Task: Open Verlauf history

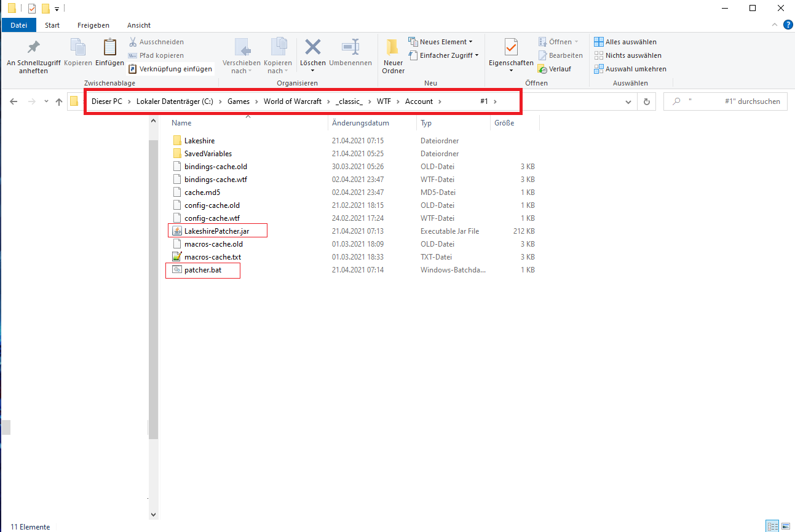Action: click(x=554, y=69)
